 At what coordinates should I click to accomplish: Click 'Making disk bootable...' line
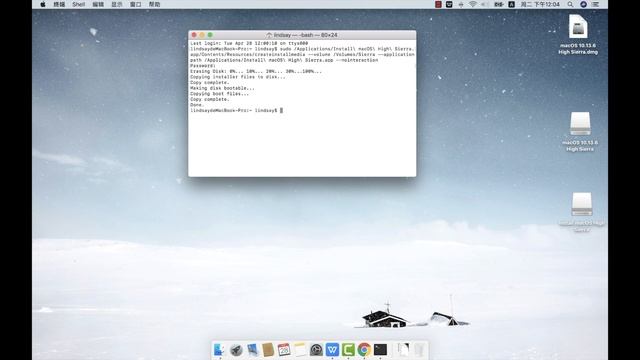[x=222, y=88]
